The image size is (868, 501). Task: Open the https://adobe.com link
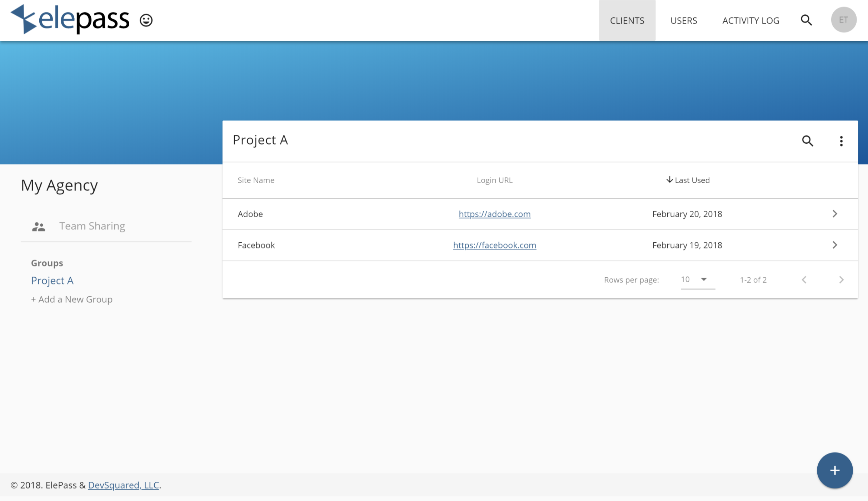point(494,214)
